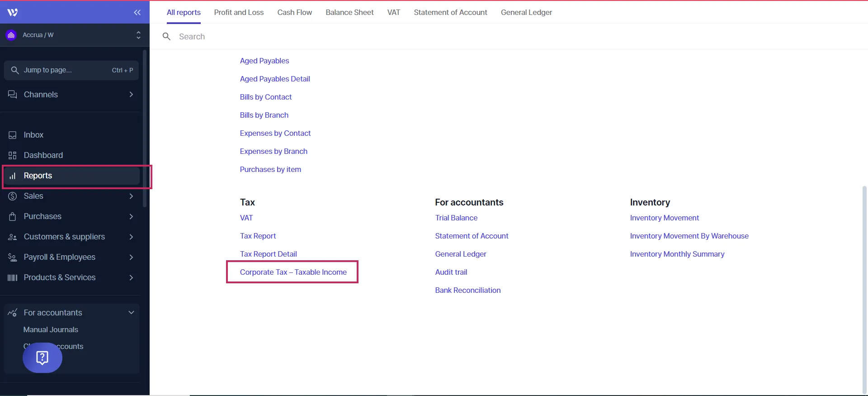868x396 pixels.
Task: Click the Inbox tray icon
Action: tap(13, 135)
